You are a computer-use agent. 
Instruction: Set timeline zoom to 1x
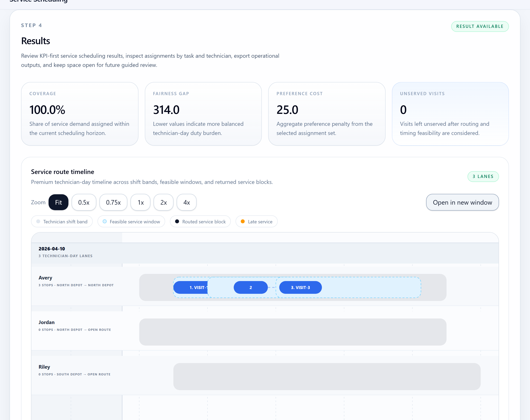point(140,202)
